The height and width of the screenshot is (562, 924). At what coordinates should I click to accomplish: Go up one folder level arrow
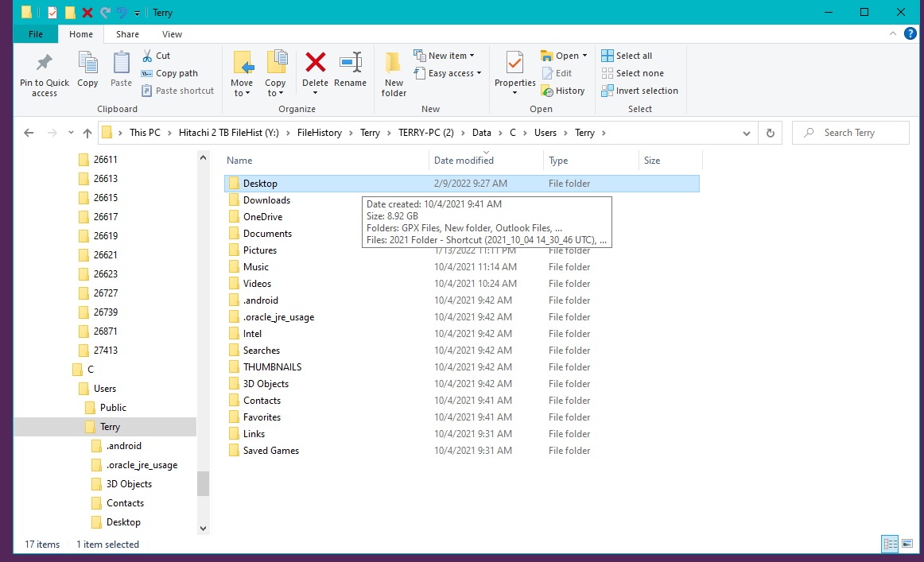(x=87, y=133)
